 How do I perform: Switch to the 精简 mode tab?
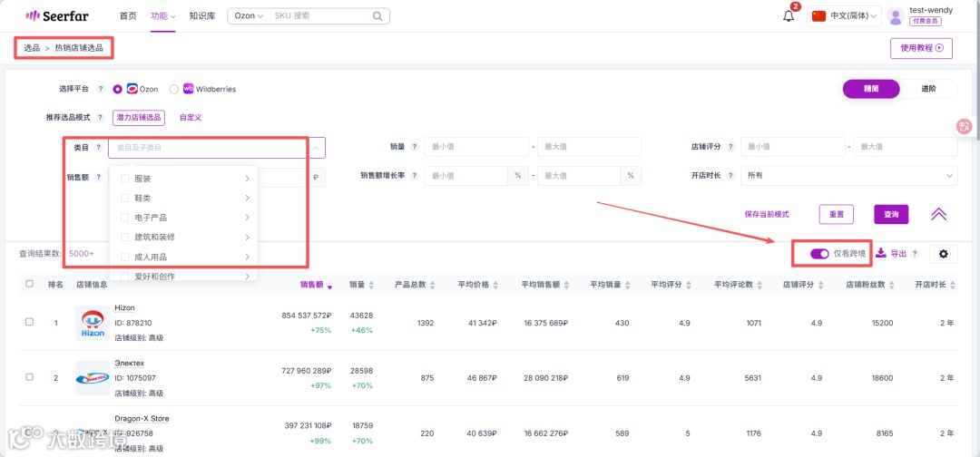(871, 89)
